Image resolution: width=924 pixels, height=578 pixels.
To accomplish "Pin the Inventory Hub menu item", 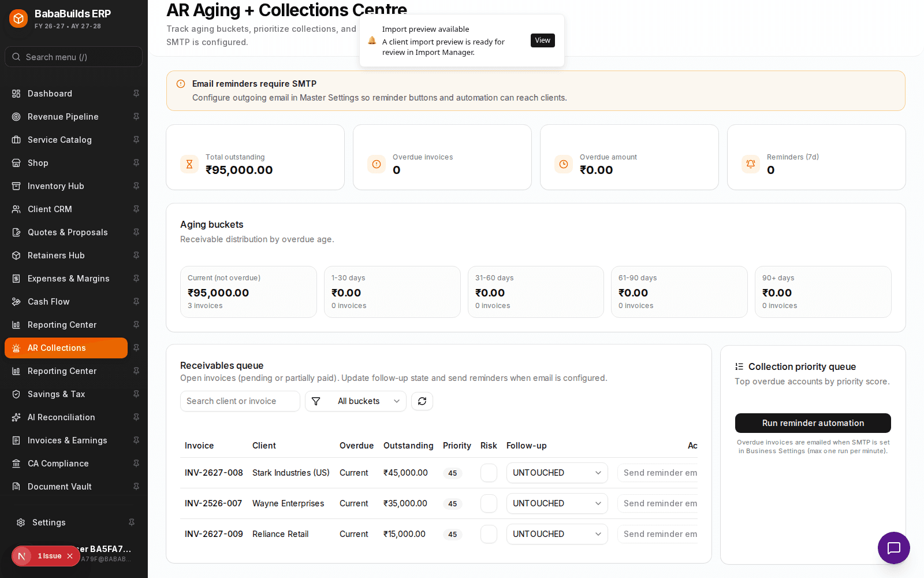I will click(x=136, y=186).
